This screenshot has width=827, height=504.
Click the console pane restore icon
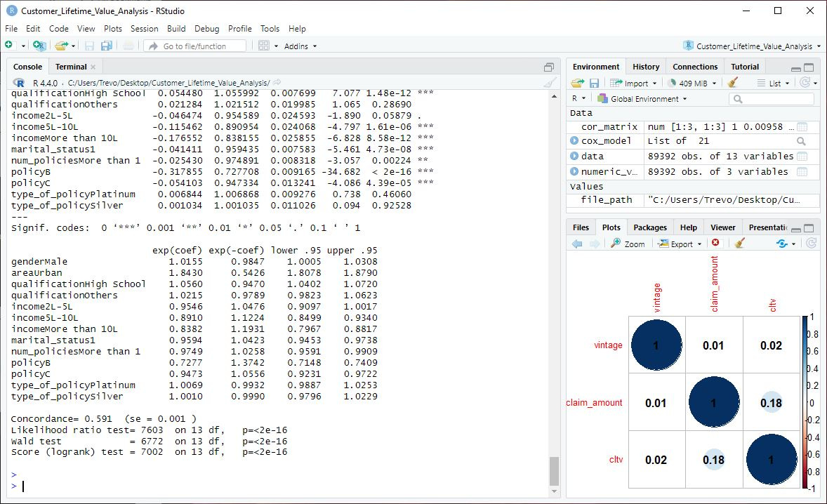549,67
